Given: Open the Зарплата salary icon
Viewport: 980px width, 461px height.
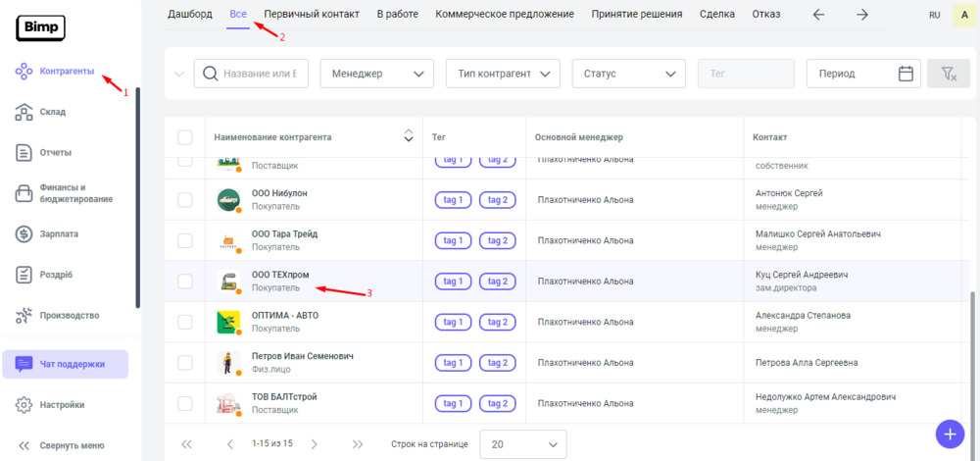Looking at the screenshot, I should click(x=25, y=233).
